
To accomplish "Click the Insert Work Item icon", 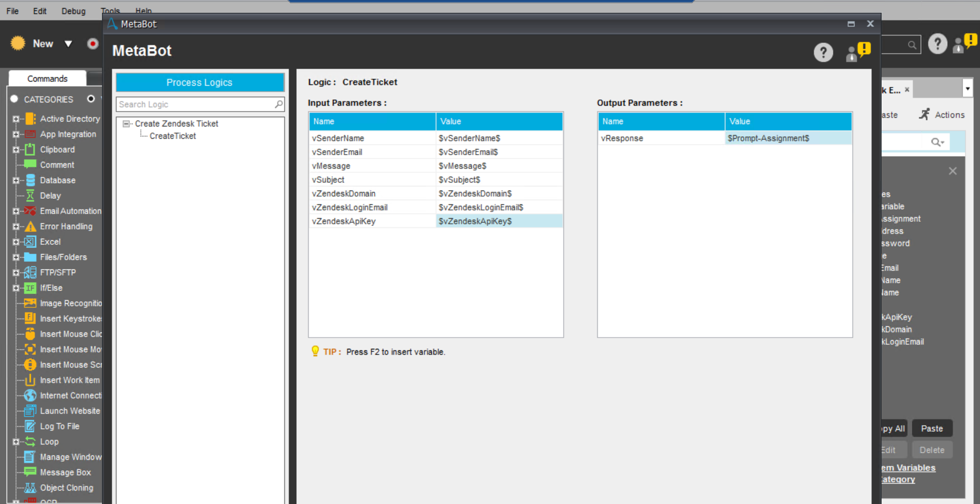I will (30, 380).
